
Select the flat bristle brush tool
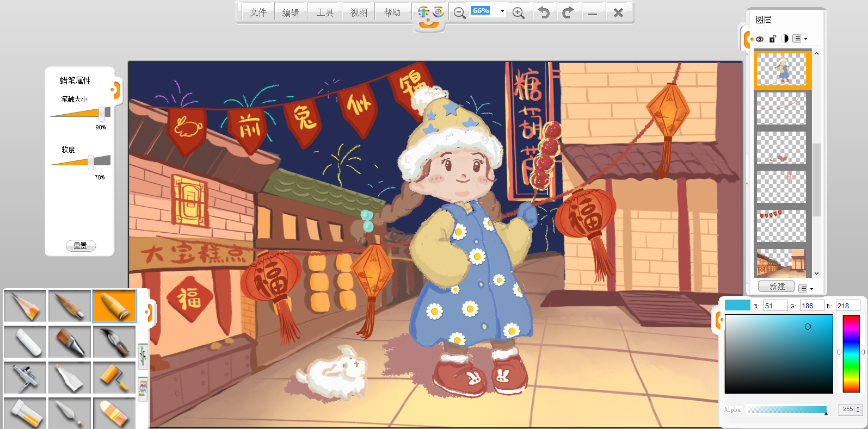click(x=70, y=341)
